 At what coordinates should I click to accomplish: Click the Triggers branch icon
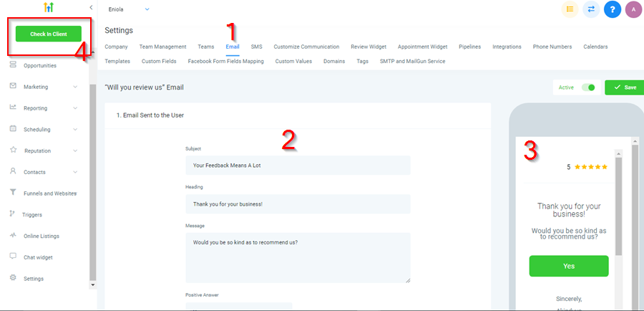(x=12, y=214)
